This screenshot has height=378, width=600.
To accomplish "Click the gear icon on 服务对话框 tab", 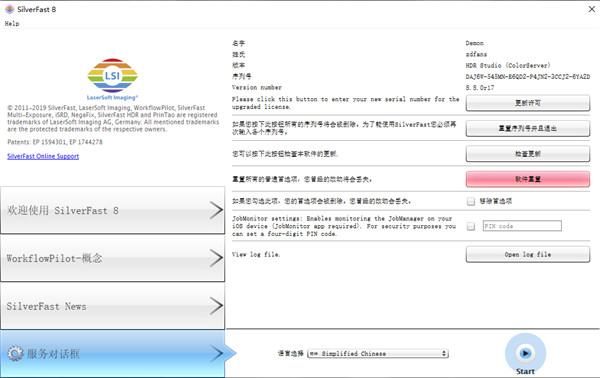I will (15, 354).
